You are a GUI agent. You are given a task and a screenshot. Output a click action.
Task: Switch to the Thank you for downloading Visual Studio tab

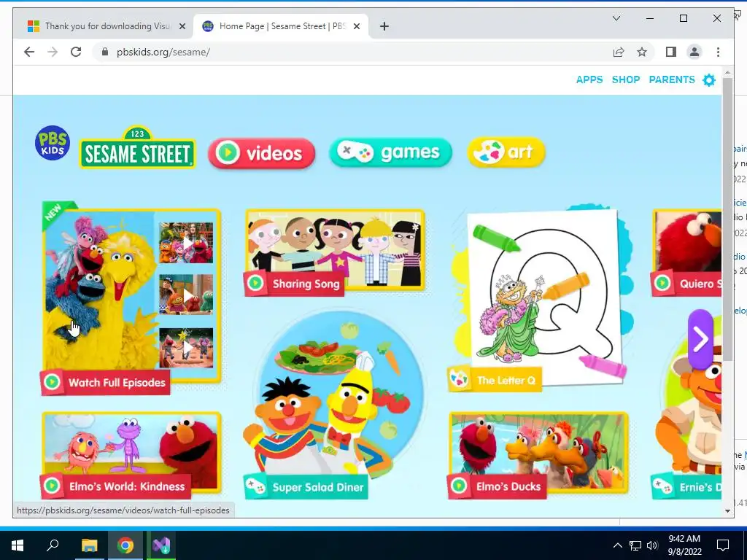[x=106, y=26]
